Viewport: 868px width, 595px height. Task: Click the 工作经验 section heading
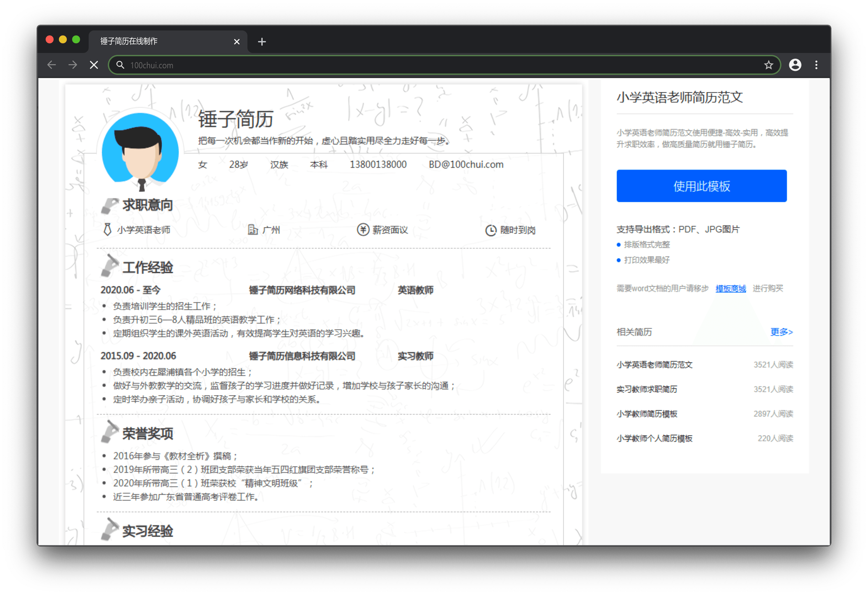click(x=148, y=268)
